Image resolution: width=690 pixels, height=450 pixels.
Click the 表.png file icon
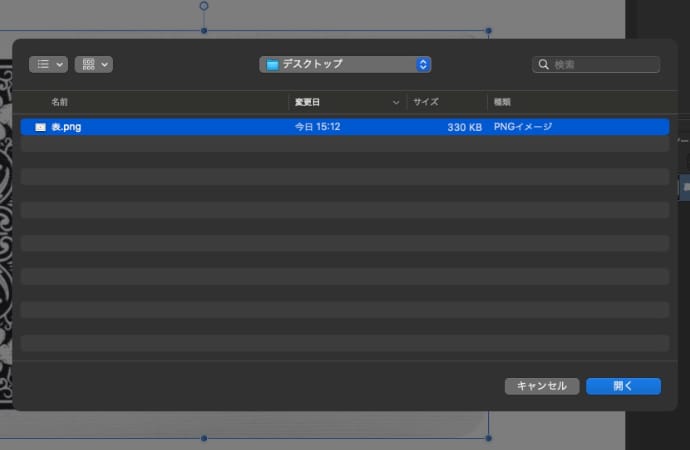point(40,127)
